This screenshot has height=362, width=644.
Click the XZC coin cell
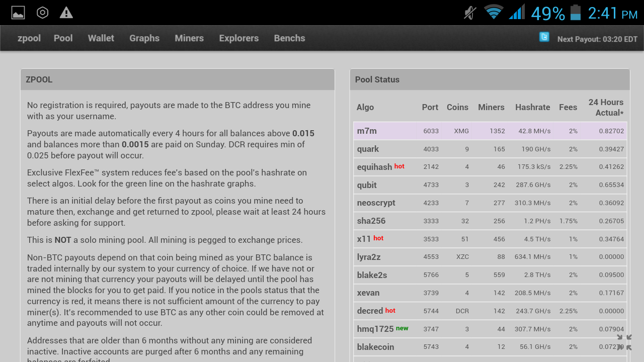[x=462, y=257]
